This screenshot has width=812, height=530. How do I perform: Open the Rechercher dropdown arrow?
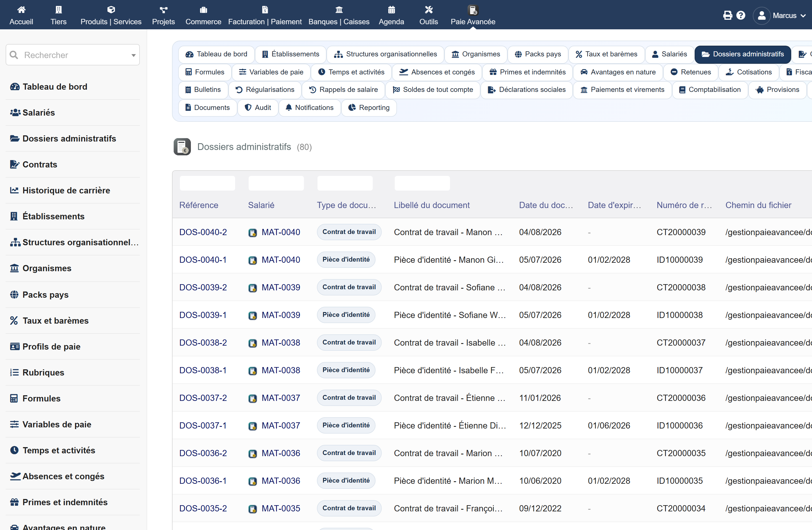133,55
